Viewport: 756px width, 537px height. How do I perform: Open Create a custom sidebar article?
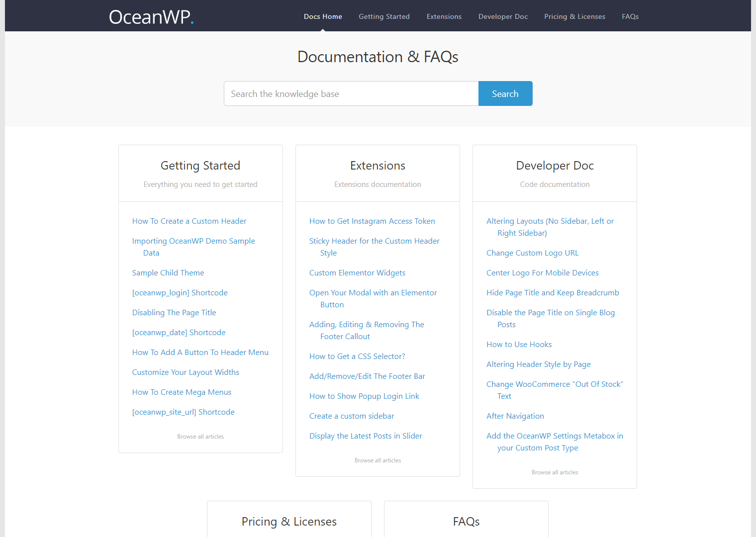352,416
